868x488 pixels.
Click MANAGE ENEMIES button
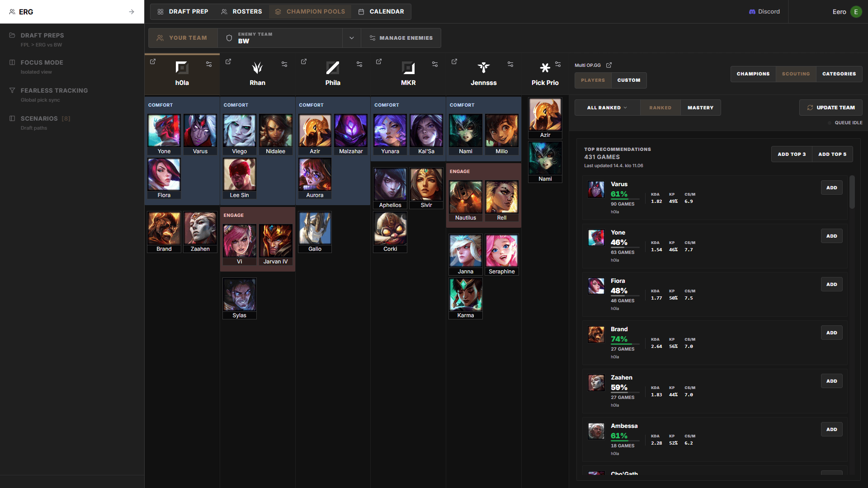[x=401, y=38]
